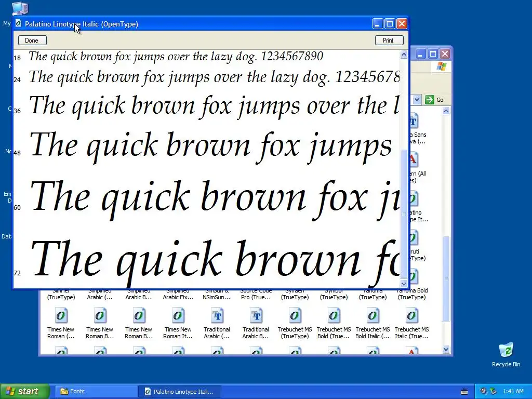Select Sylfaen (TrueType) font label
The image size is (532, 399).
tap(295, 294)
